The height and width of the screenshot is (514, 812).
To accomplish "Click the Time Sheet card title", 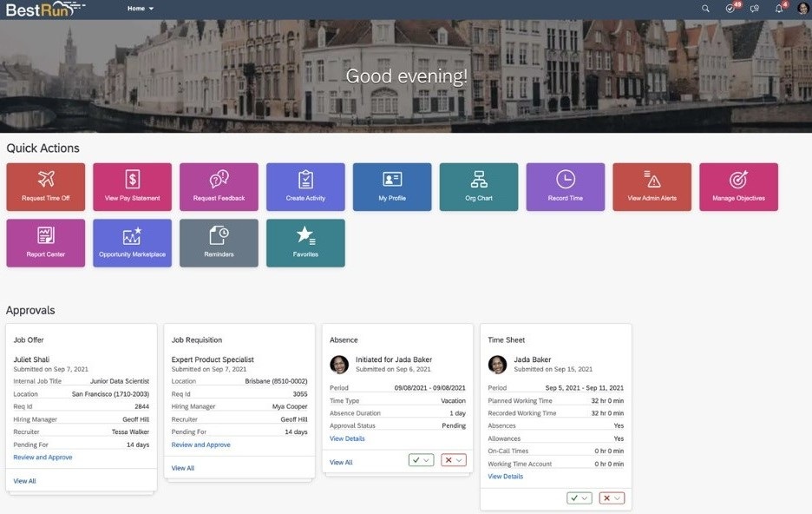I will (x=507, y=339).
